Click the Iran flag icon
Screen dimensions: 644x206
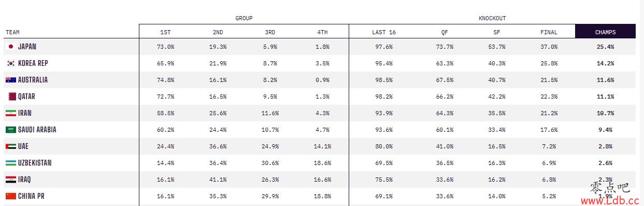coord(10,113)
